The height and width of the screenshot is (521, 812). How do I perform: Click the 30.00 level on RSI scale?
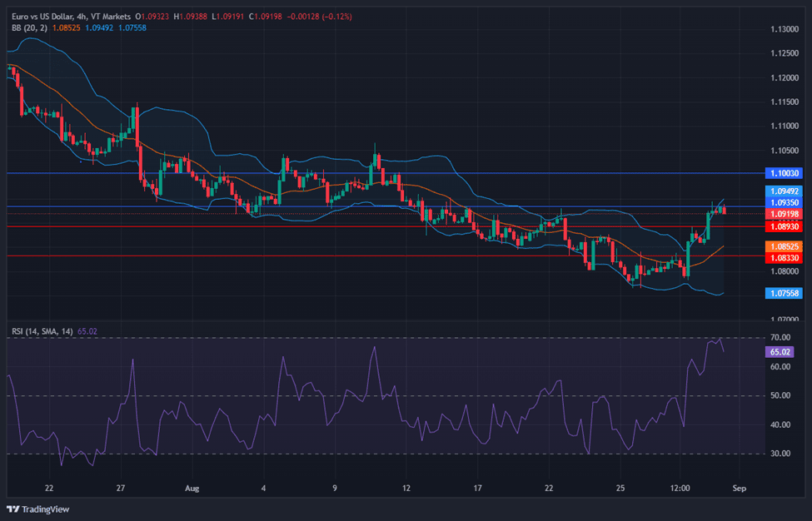click(x=780, y=454)
